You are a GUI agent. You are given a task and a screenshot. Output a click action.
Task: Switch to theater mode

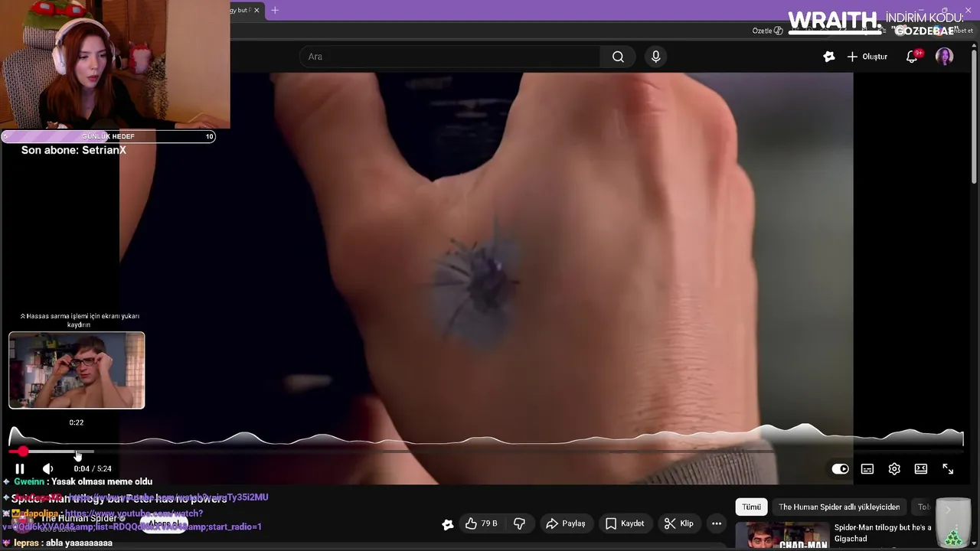(x=921, y=469)
